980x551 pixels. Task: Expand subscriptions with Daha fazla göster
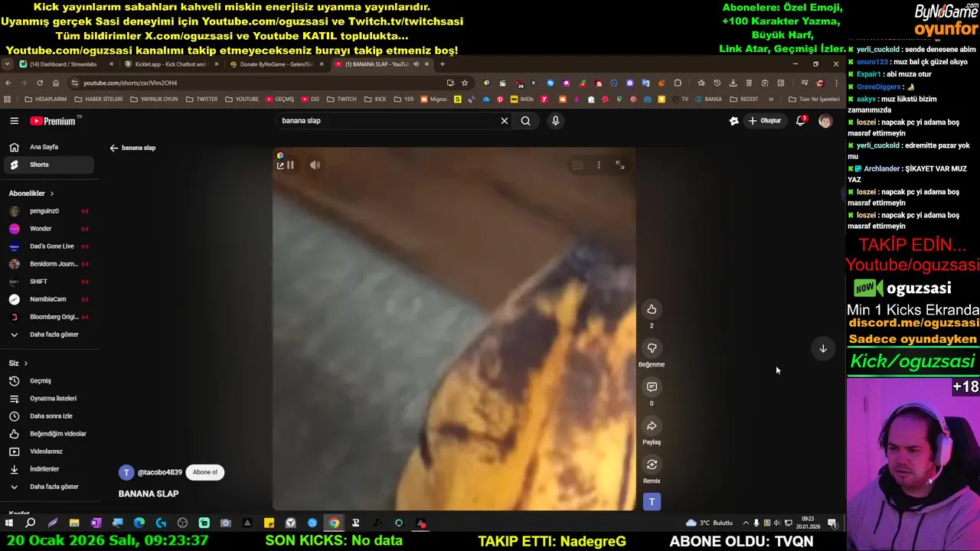point(47,334)
